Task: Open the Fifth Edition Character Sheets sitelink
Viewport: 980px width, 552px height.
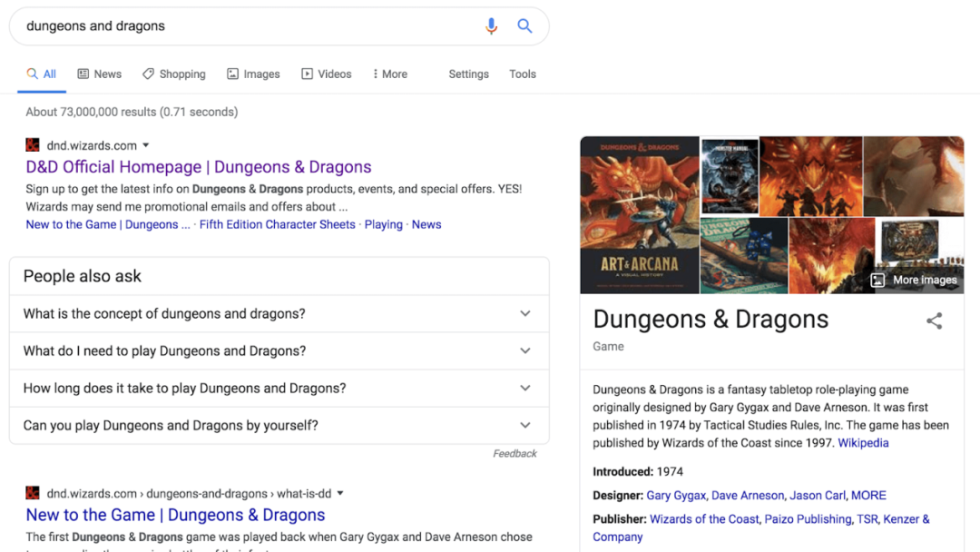Action: 277,224
